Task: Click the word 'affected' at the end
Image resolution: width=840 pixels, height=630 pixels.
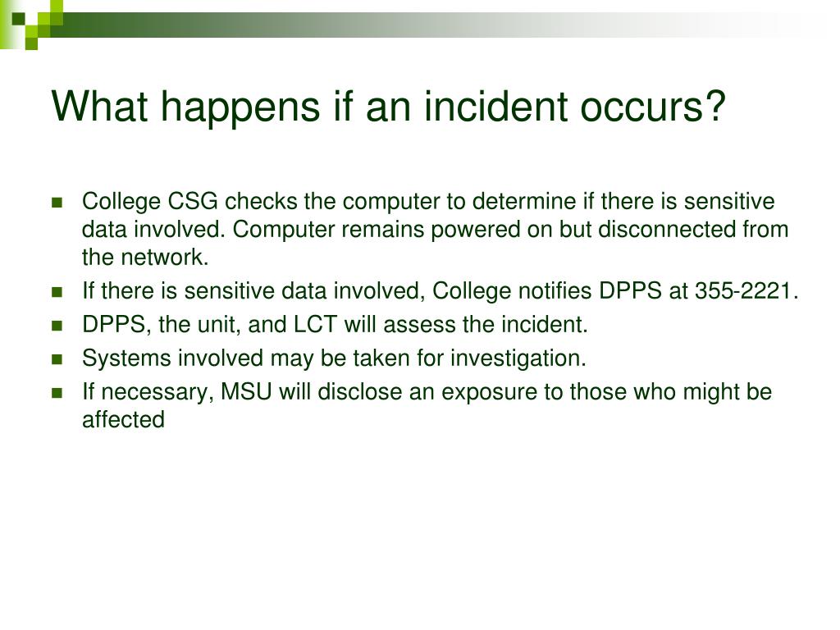Action: [123, 419]
